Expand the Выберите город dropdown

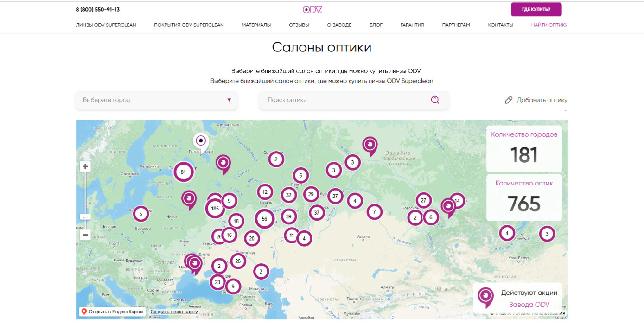coord(157,100)
